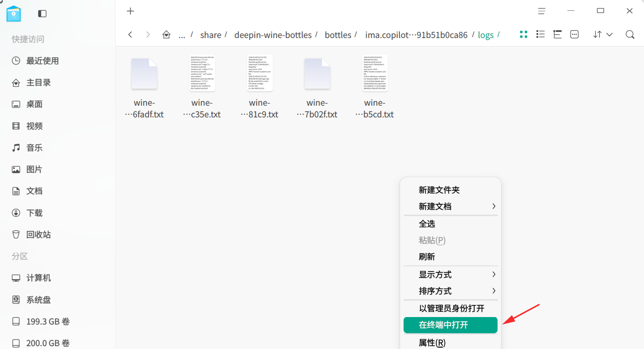Select the wine-…c35e.txt file
This screenshot has width=644, height=349.
tap(202, 88)
